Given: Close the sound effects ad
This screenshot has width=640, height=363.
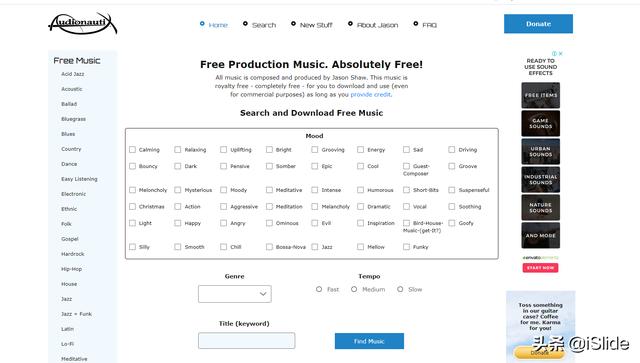Looking at the screenshot, I should 561,53.
